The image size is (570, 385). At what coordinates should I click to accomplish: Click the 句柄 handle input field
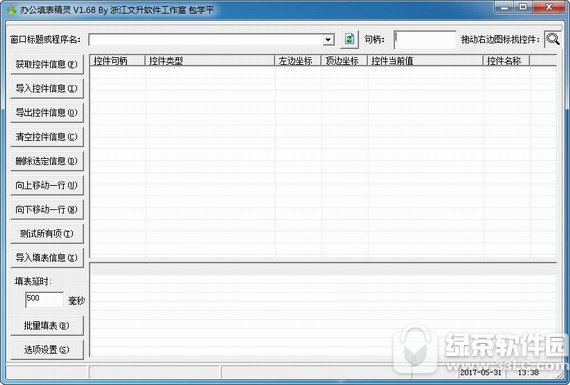(x=425, y=39)
